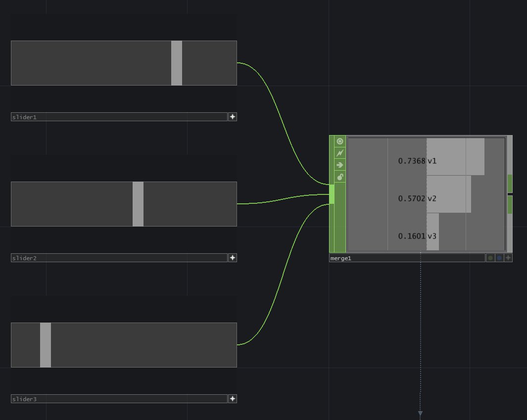Select the v1 channel bar in merge1
Screen dimensions: 527x420
[455, 157]
